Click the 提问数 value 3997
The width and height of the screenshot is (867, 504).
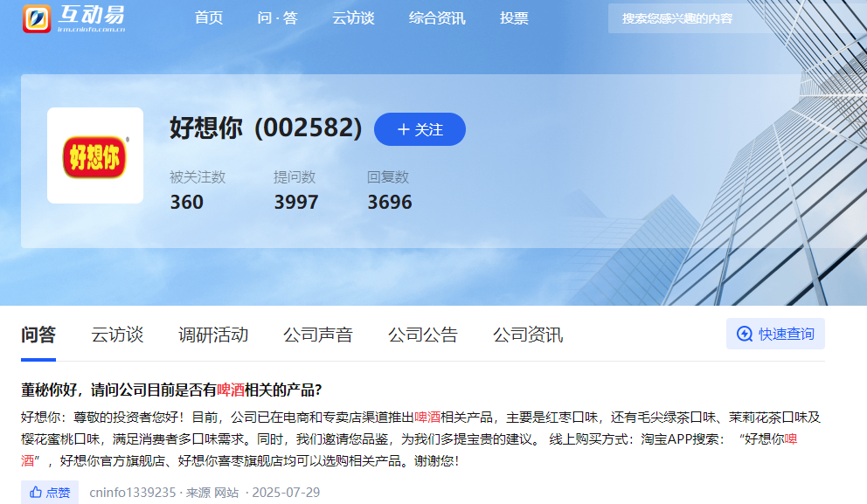296,203
